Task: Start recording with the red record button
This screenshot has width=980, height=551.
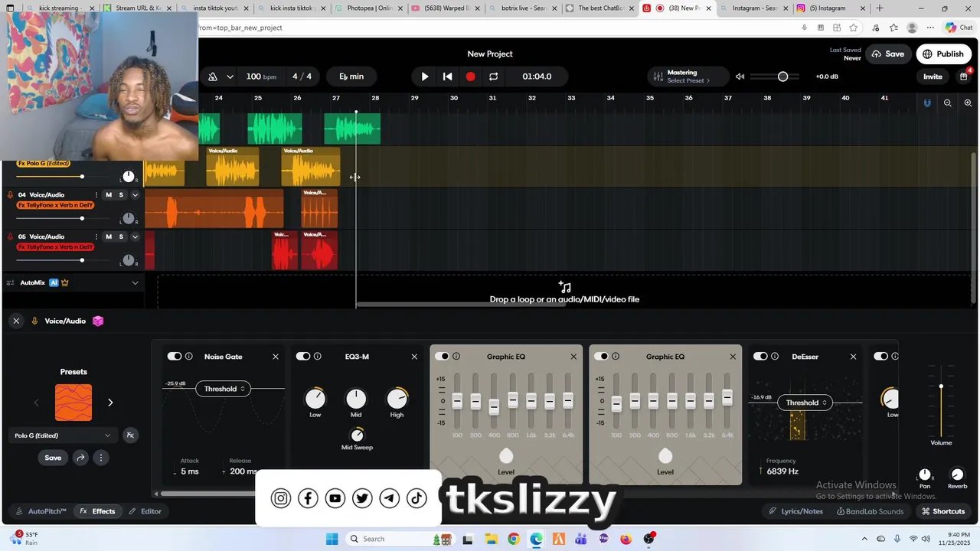Action: (x=471, y=77)
